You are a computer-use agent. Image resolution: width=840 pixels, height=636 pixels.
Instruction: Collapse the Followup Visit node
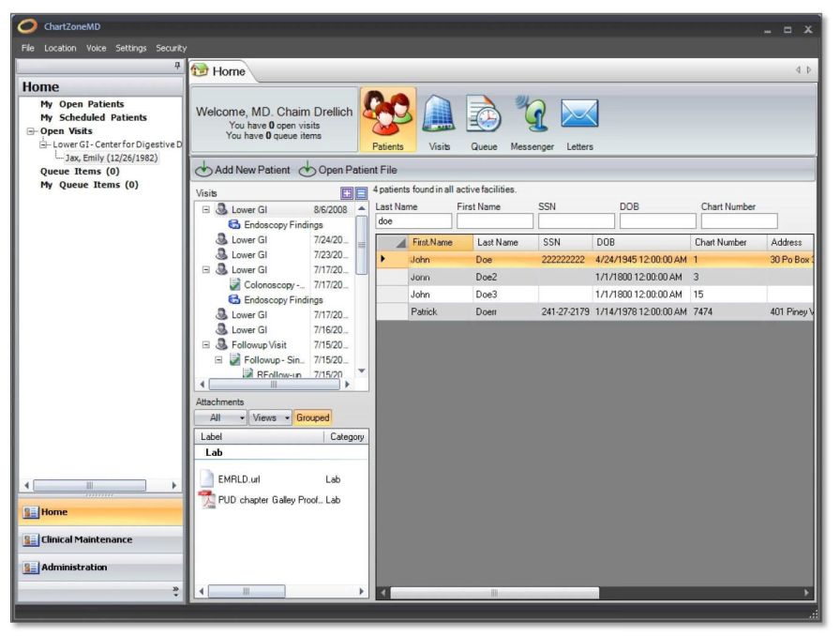[205, 345]
